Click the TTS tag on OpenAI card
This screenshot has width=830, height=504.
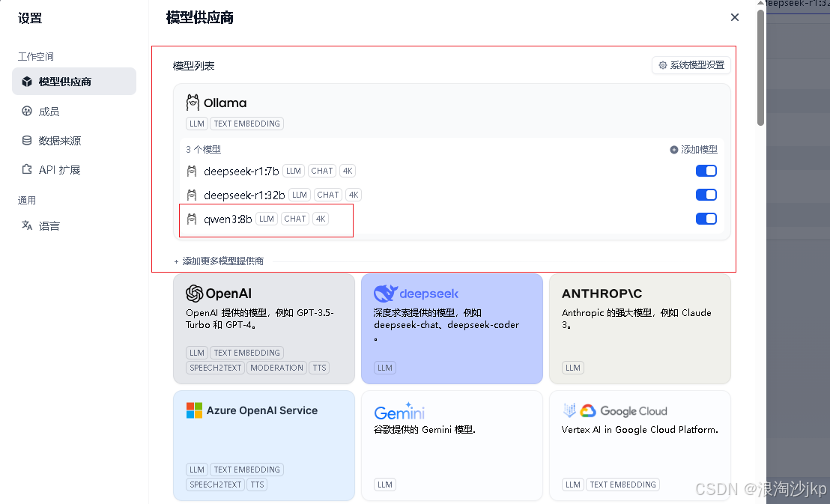tap(319, 368)
